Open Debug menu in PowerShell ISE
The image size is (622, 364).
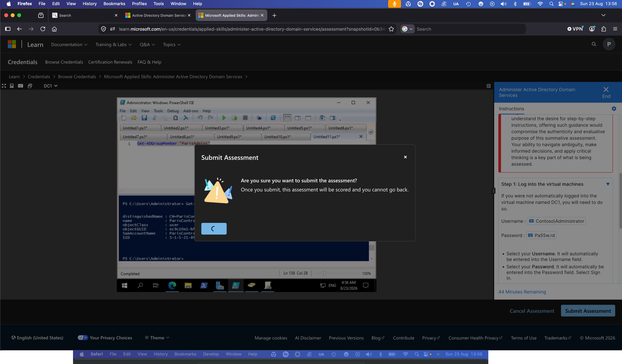tap(173, 111)
